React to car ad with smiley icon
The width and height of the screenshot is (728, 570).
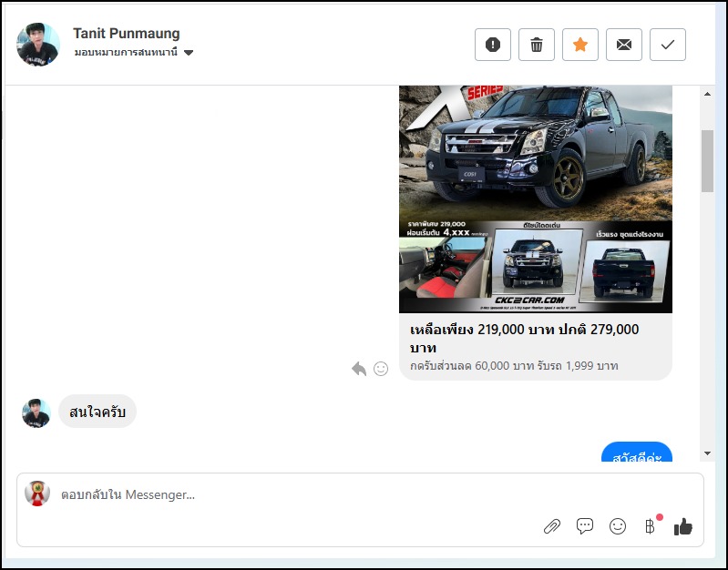click(381, 369)
